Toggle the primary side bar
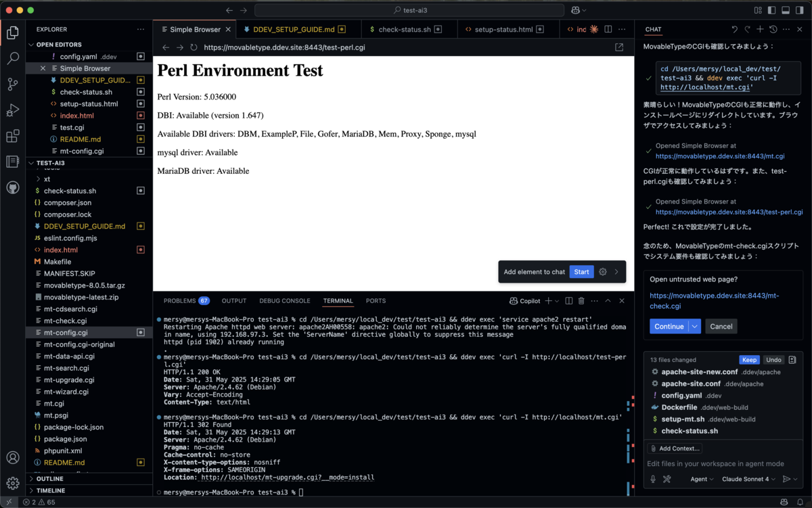Image resolution: width=812 pixels, height=508 pixels. click(x=771, y=10)
